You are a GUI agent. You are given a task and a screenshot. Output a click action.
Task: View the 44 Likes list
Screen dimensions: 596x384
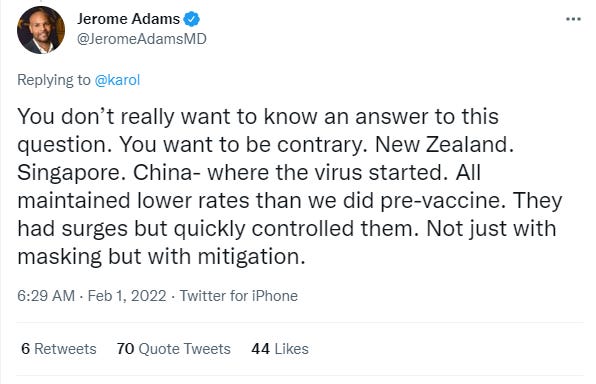click(x=280, y=349)
